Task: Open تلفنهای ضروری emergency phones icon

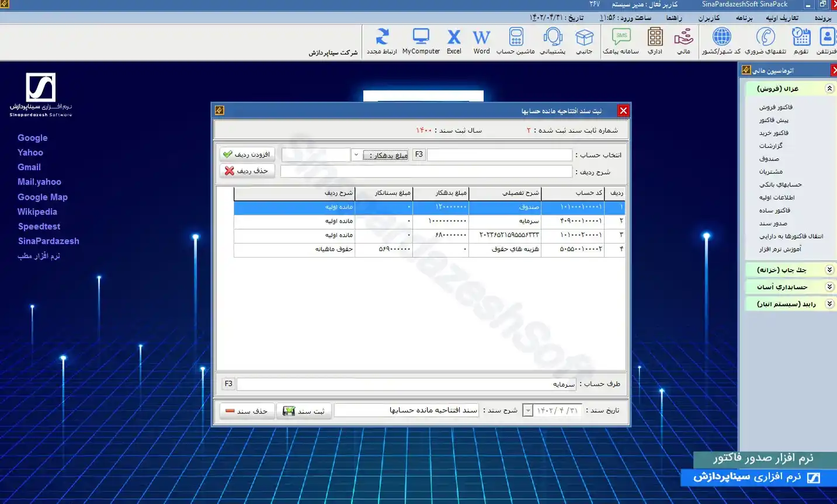Action: pyautogui.click(x=765, y=41)
